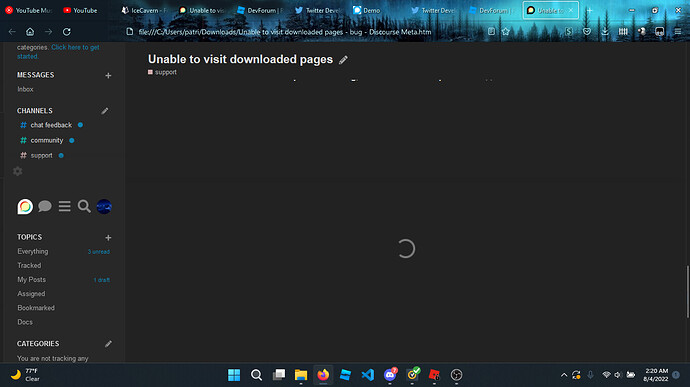Image resolution: width=690 pixels, height=387 pixels.
Task: Open the browser downloads arrow icon
Action: point(605,32)
